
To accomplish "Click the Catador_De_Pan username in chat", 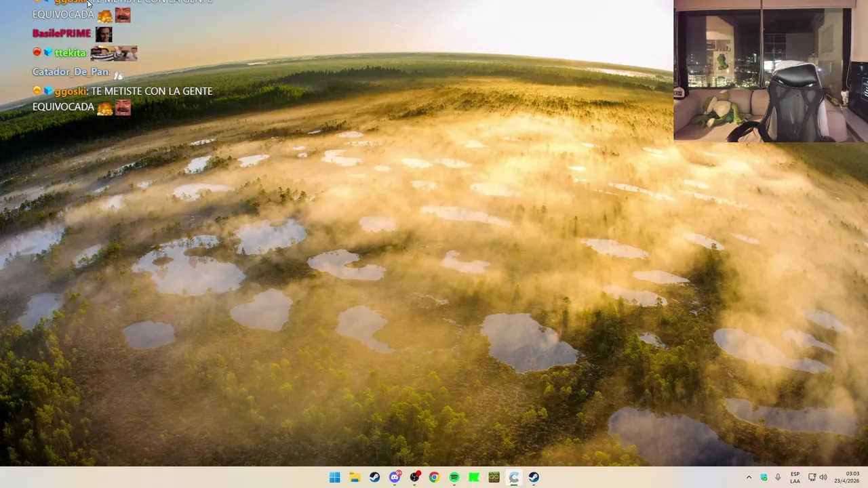I will (x=71, y=72).
